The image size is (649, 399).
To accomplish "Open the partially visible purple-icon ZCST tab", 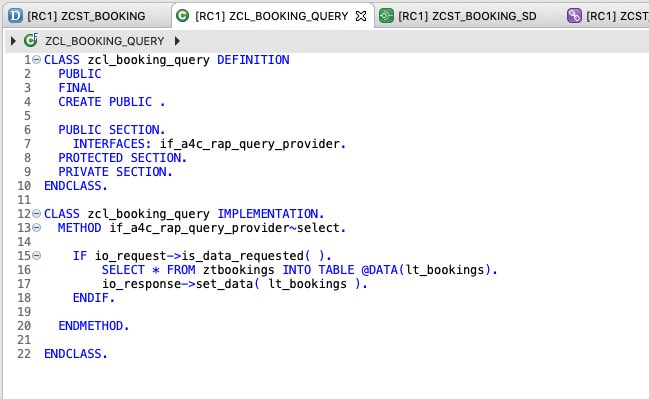I will click(607, 16).
